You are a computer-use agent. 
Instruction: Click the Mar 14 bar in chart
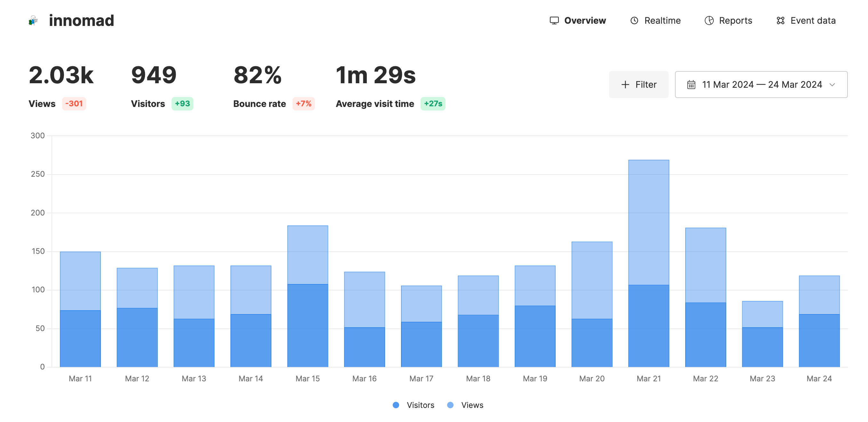click(x=251, y=316)
